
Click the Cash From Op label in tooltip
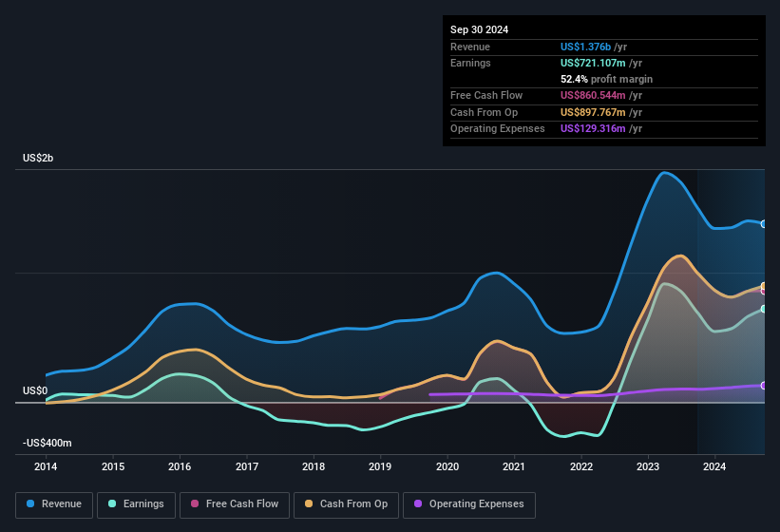(x=484, y=112)
